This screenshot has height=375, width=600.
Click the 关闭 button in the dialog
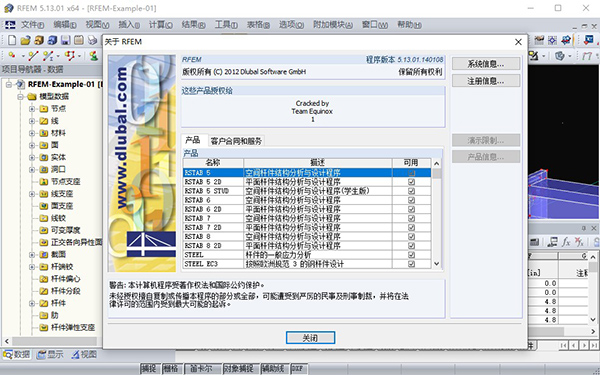(310, 338)
